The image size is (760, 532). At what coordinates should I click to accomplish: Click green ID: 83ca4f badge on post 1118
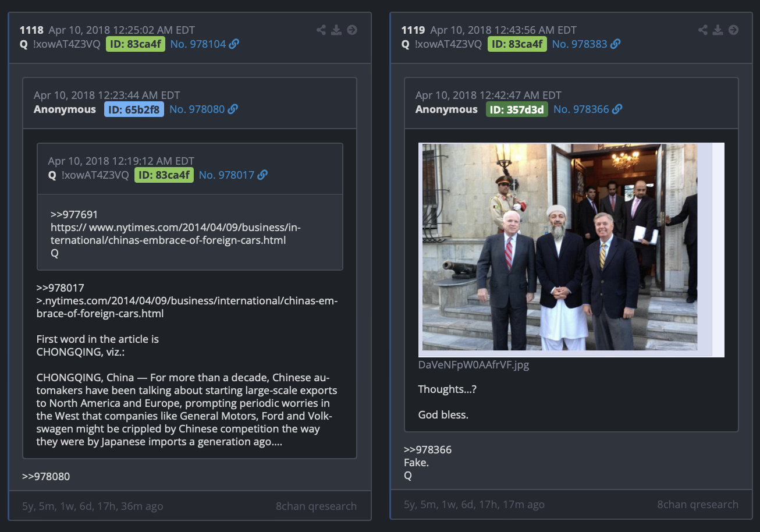tap(136, 44)
